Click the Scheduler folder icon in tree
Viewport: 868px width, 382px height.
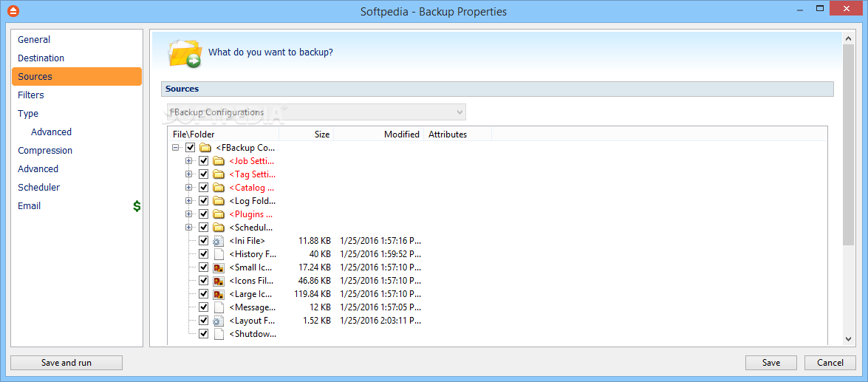coord(219,228)
